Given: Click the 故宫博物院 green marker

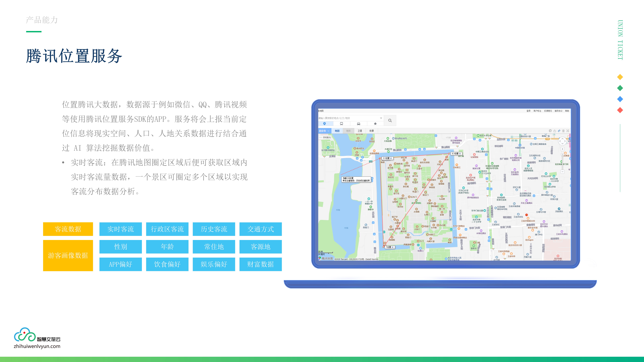Looking at the screenshot, I should [x=416, y=200].
